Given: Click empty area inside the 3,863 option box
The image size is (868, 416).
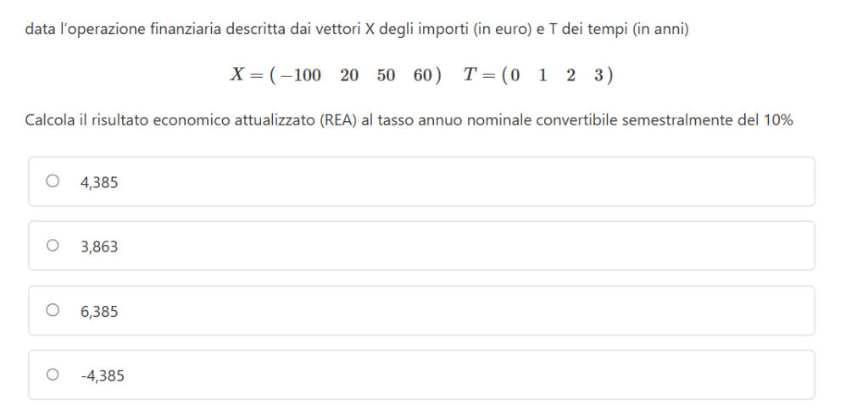Looking at the screenshot, I should click(466, 247).
